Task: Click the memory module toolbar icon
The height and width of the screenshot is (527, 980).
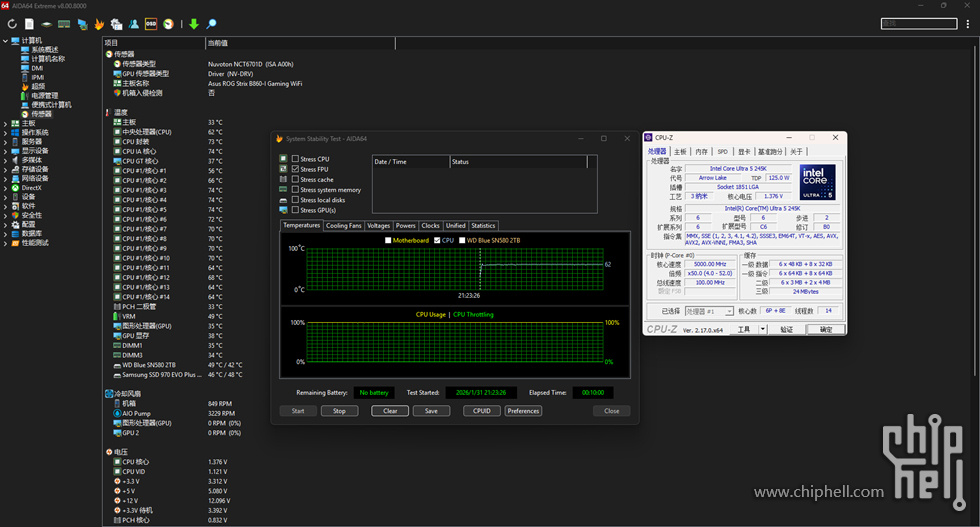Action: coord(64,24)
